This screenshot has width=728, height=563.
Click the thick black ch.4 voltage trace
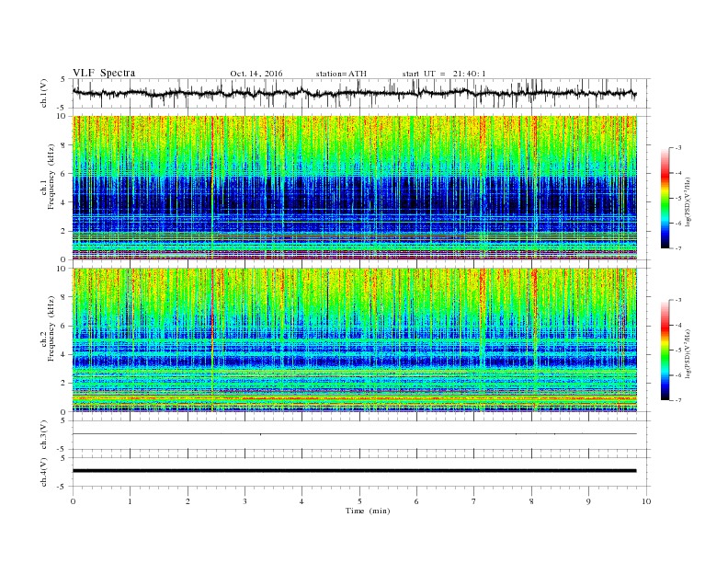[354, 471]
